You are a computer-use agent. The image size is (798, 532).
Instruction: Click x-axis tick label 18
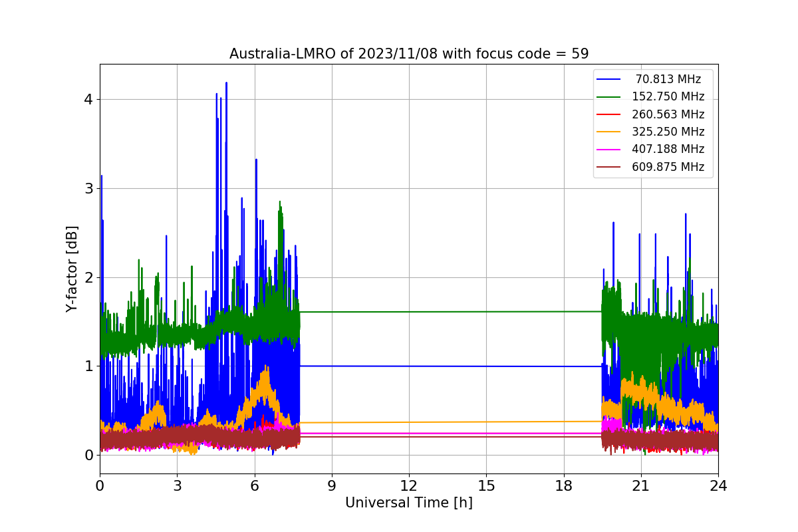click(563, 486)
